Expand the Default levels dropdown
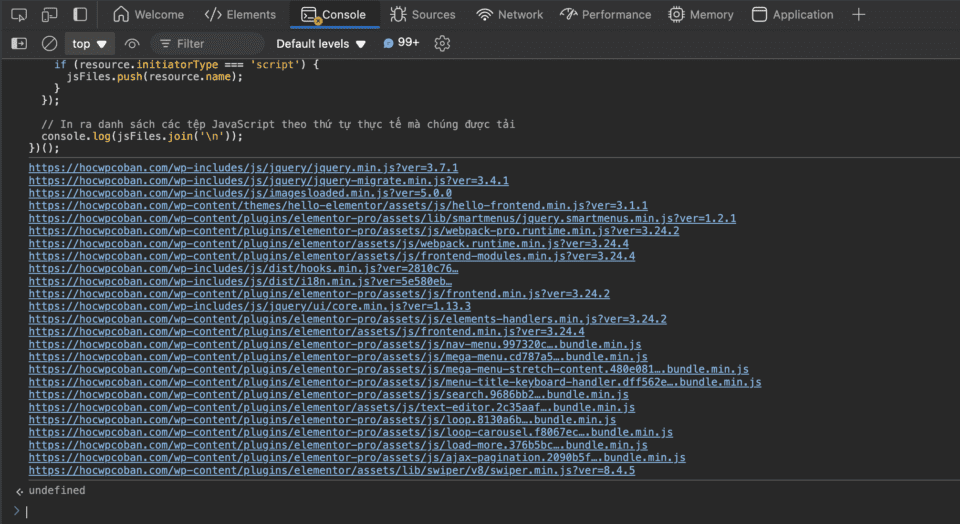Screen dimensions: 960x524 tap(321, 44)
